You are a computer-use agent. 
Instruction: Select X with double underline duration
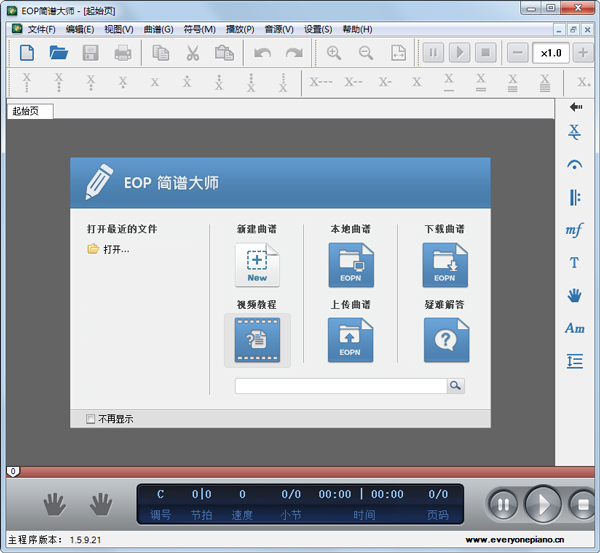coord(481,82)
